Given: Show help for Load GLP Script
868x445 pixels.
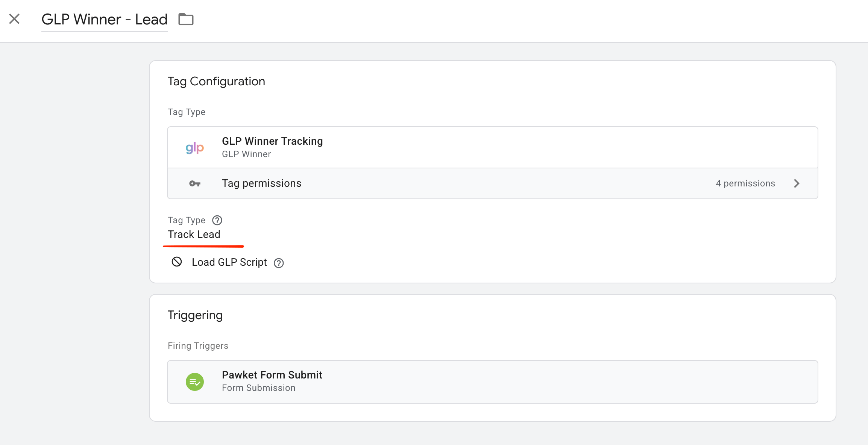Looking at the screenshot, I should (279, 263).
